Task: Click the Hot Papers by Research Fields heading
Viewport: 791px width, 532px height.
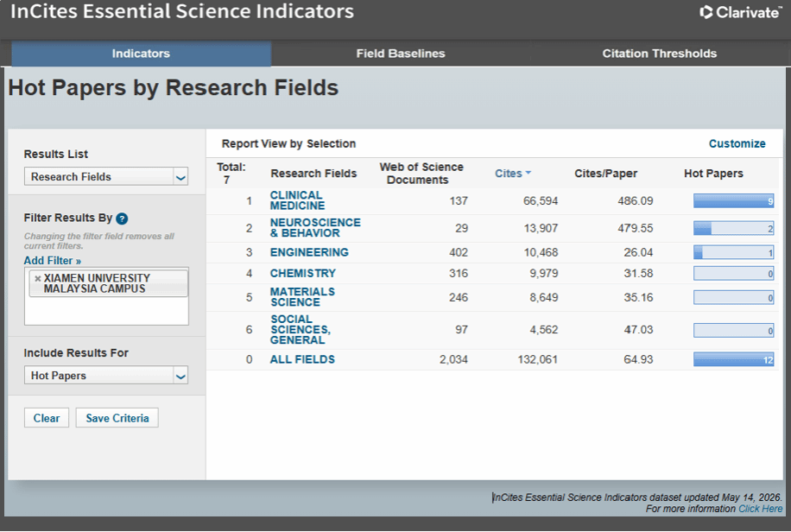Action: 173,88
